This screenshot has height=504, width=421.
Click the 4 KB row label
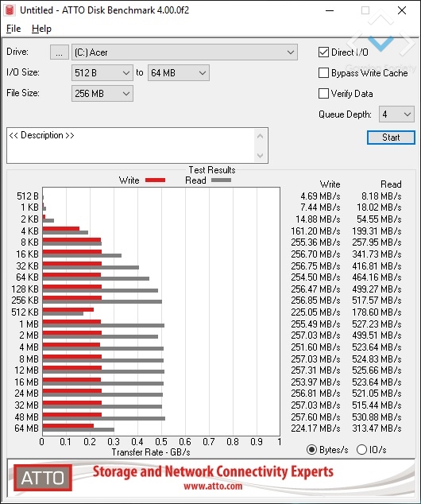tap(30, 231)
